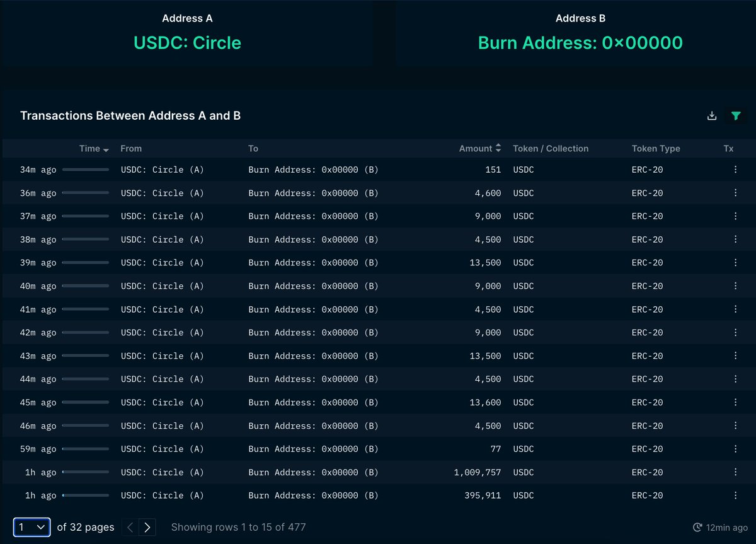Click the To column header
756x544 pixels.
(x=253, y=149)
